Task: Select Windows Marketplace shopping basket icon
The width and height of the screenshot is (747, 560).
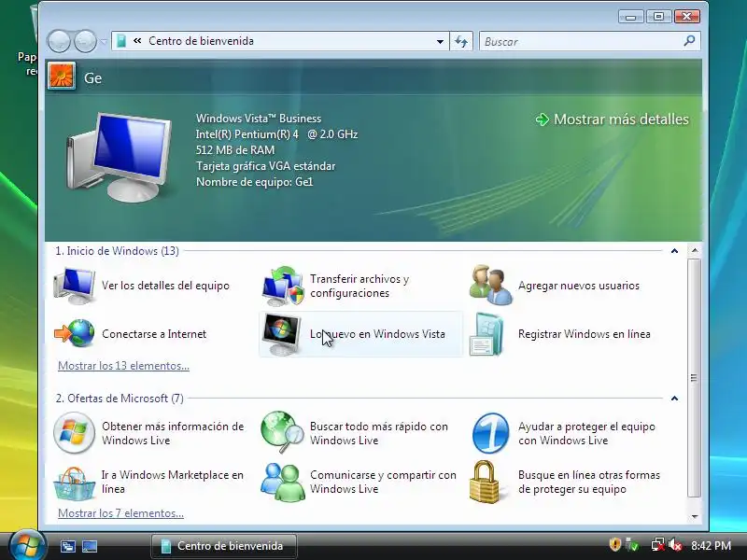Action: pos(74,483)
